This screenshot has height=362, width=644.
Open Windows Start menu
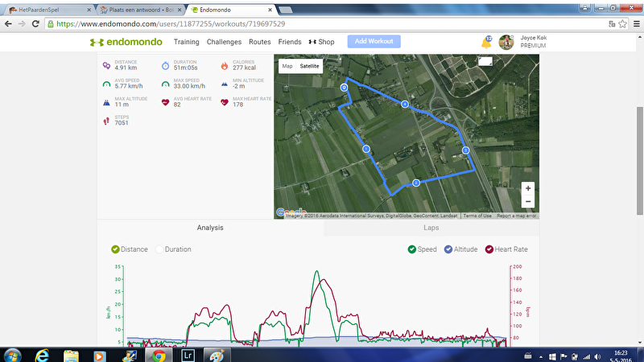point(12,356)
